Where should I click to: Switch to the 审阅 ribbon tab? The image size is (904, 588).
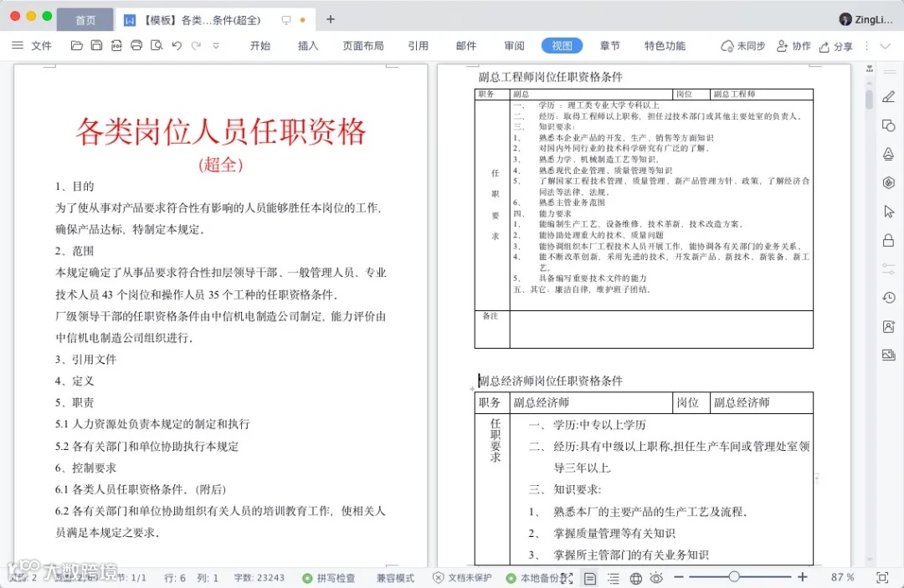tap(514, 45)
